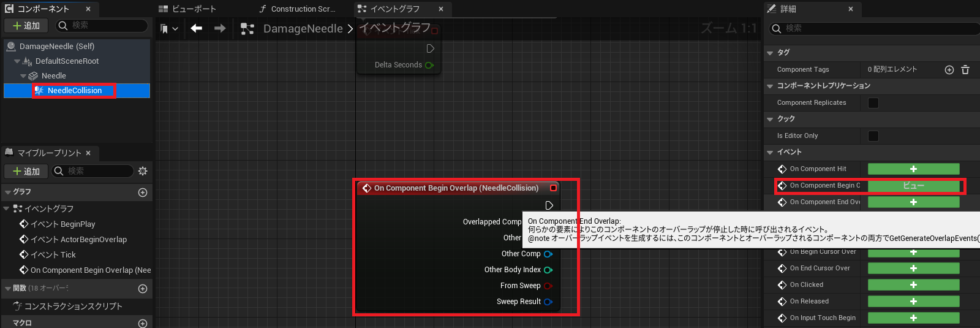Collapse the DefaultSceneRoot tree node
The width and height of the screenshot is (980, 328).
pos(17,61)
